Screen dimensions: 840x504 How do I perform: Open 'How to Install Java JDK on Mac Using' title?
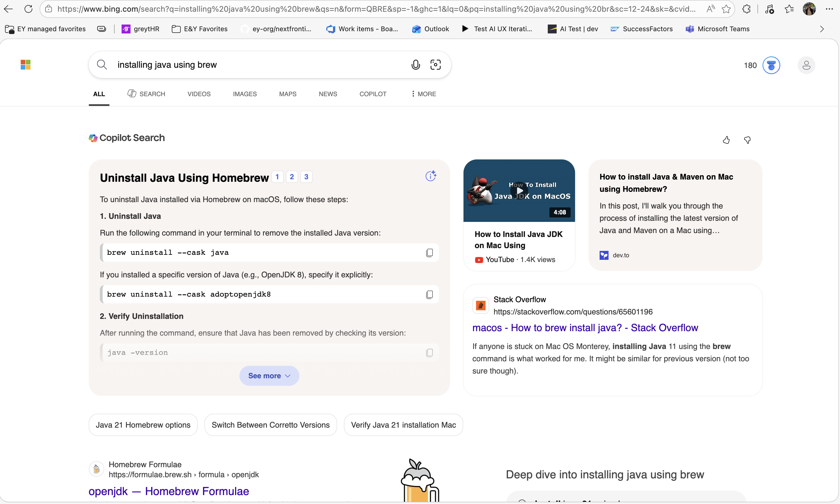click(518, 240)
